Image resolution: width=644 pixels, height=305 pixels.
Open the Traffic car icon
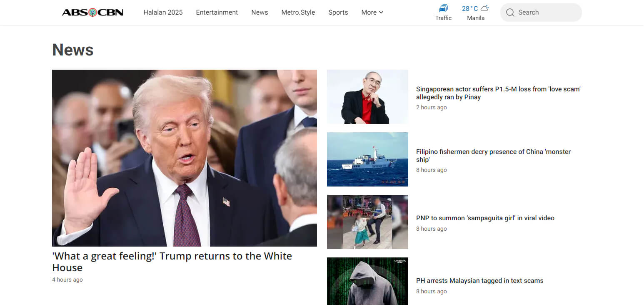(x=443, y=8)
